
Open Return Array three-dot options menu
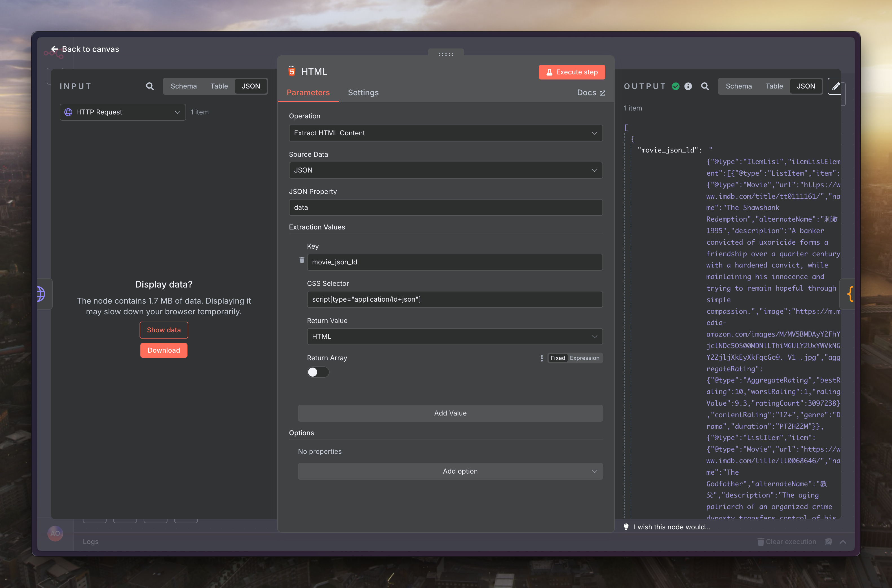tap(541, 358)
